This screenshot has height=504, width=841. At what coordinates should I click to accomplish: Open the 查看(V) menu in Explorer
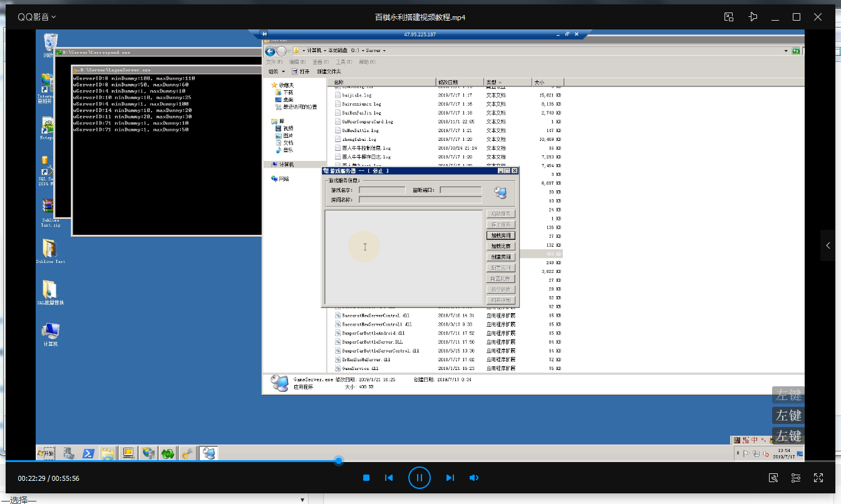tap(321, 62)
